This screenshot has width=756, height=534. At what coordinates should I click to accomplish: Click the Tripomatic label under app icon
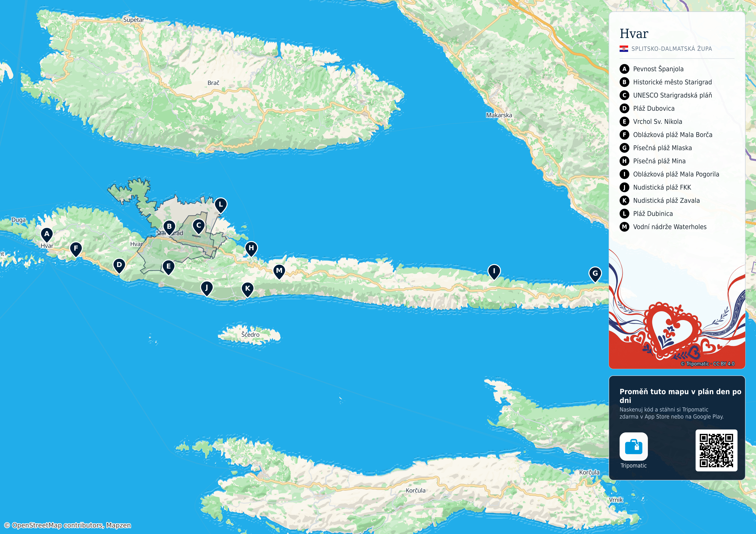pos(633,466)
